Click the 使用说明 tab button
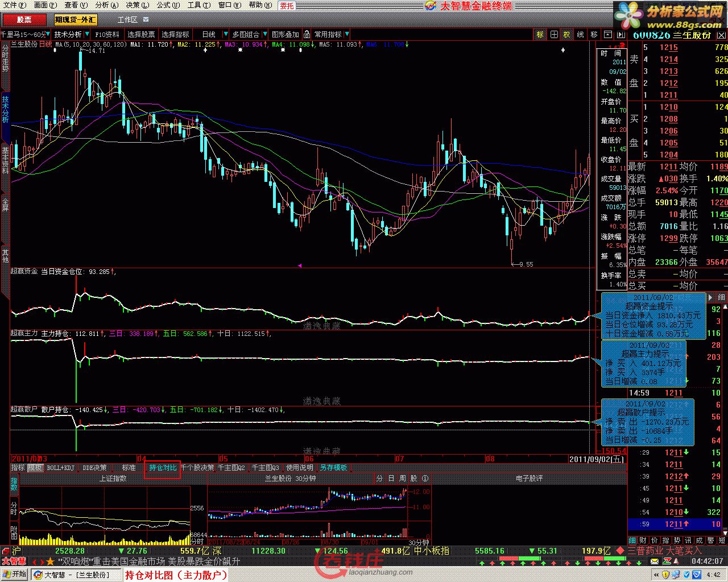The width and height of the screenshot is (728, 582). (x=299, y=468)
